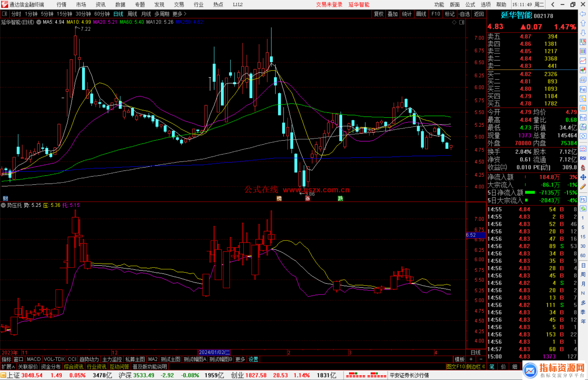Select the 周 period in right sidebar
Viewport: 588px width, 380px height.
[x=583, y=275]
